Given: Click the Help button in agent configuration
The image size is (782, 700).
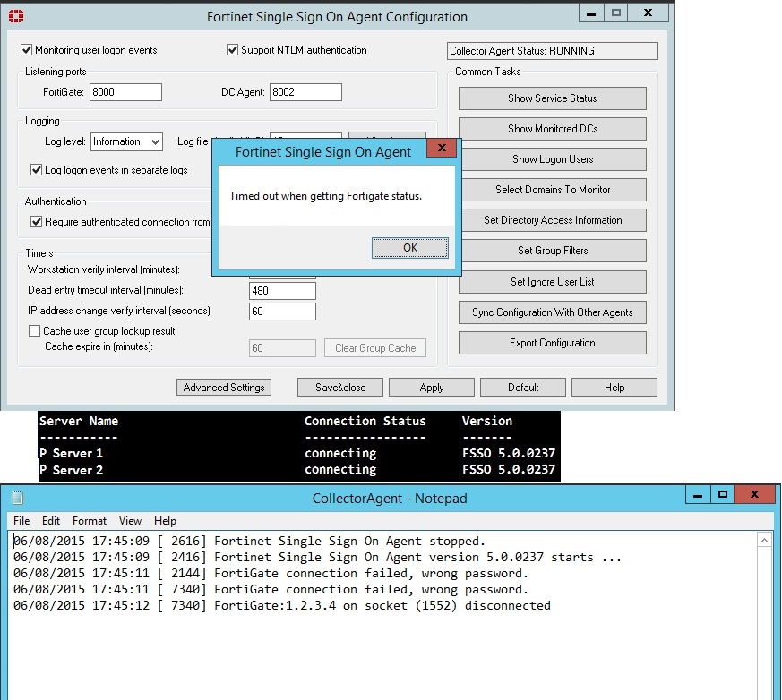Looking at the screenshot, I should click(x=614, y=387).
